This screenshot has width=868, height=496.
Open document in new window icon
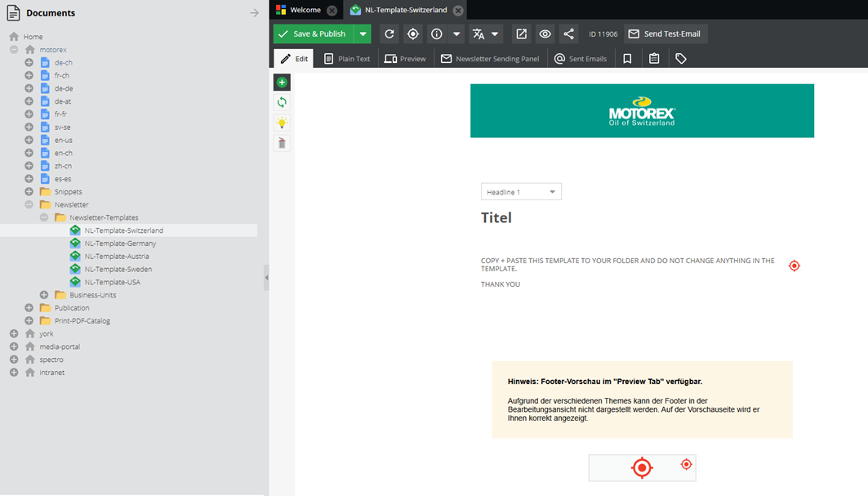point(521,34)
